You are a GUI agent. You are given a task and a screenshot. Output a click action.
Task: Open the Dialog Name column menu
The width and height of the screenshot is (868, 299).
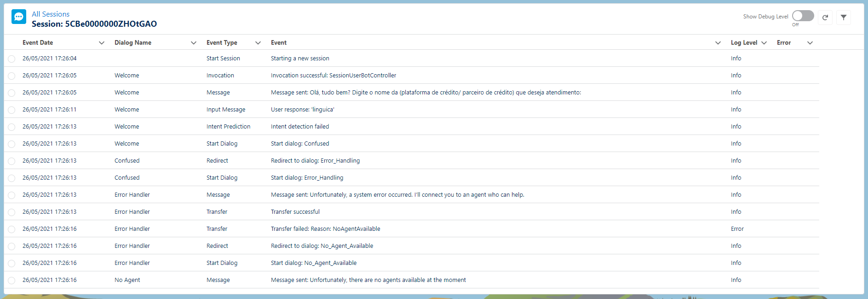tap(194, 43)
